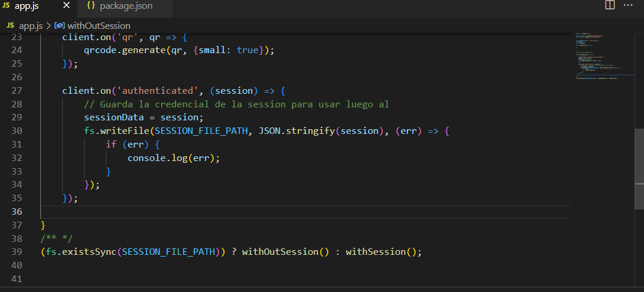Click 'console.log' on line 32
The height and width of the screenshot is (292, 644).
[x=157, y=158]
